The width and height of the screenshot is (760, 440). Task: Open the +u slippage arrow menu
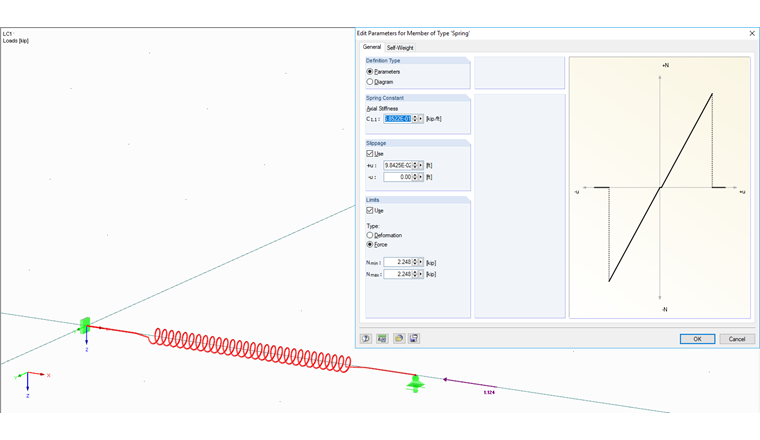(x=421, y=165)
